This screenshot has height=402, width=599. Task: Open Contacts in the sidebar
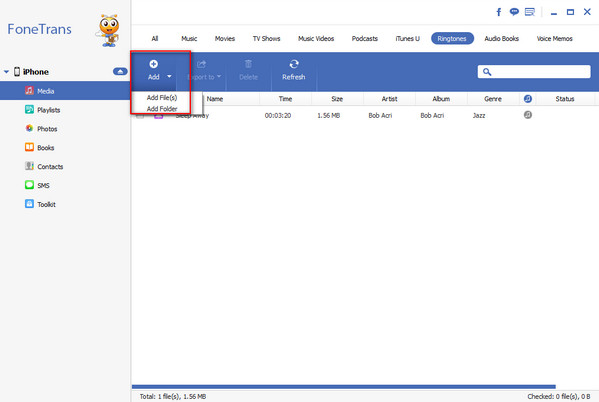tap(50, 167)
